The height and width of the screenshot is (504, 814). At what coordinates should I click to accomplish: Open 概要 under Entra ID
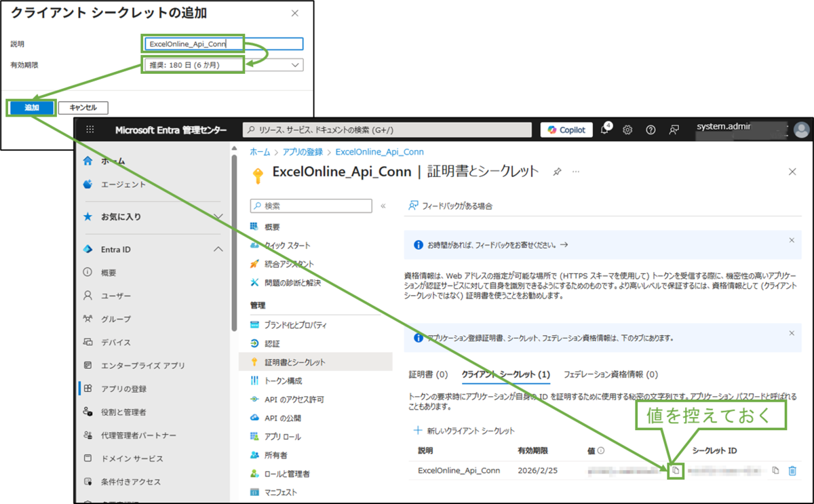pyautogui.click(x=109, y=273)
